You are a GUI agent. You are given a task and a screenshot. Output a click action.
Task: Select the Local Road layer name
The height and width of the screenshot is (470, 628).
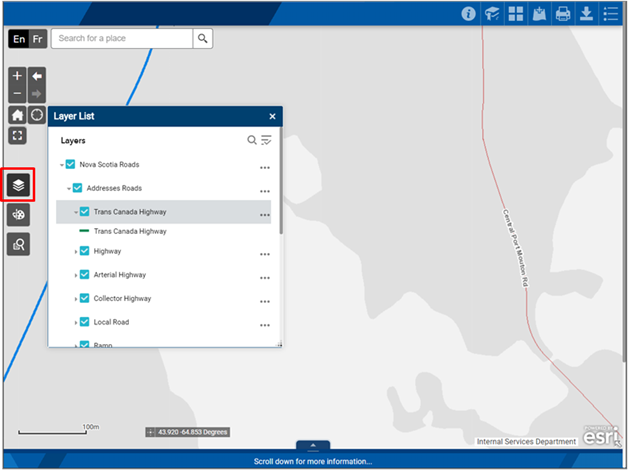(x=111, y=322)
